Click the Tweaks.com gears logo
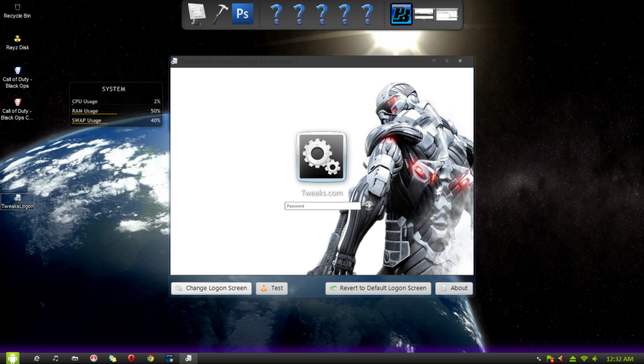 [x=321, y=157]
